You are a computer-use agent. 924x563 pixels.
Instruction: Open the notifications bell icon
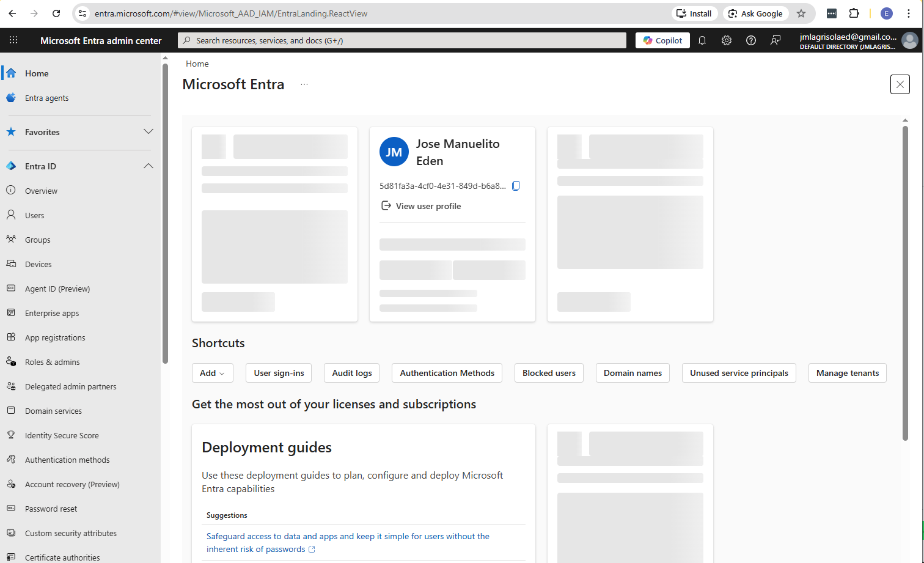tap(702, 40)
